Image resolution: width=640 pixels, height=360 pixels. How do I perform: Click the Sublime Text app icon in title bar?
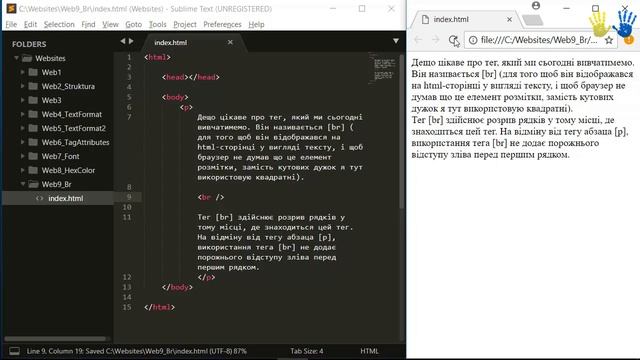(11, 9)
